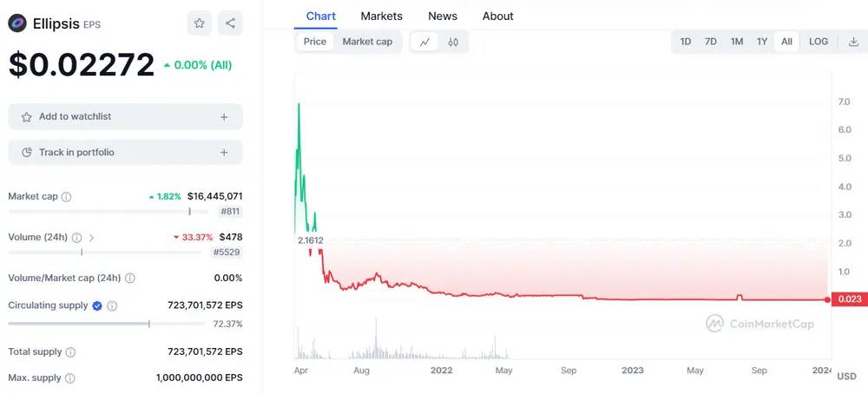Toggle chart to Market cap view

point(367,42)
